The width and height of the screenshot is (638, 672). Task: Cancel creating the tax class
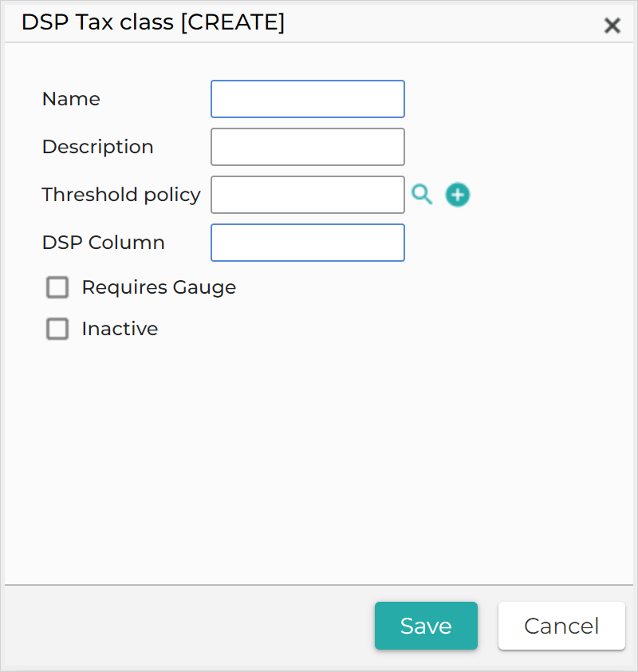(561, 626)
